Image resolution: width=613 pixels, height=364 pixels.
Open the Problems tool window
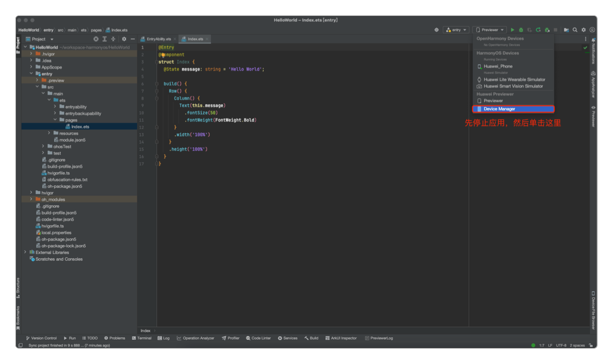115,338
